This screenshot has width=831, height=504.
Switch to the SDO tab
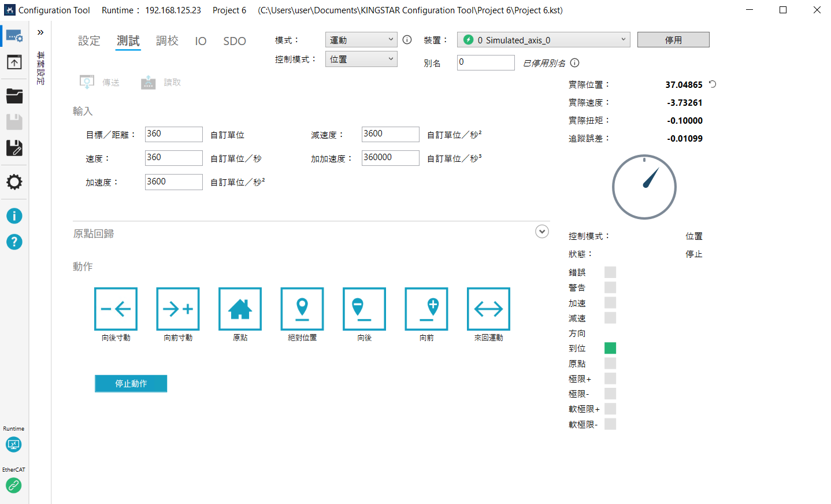[235, 41]
